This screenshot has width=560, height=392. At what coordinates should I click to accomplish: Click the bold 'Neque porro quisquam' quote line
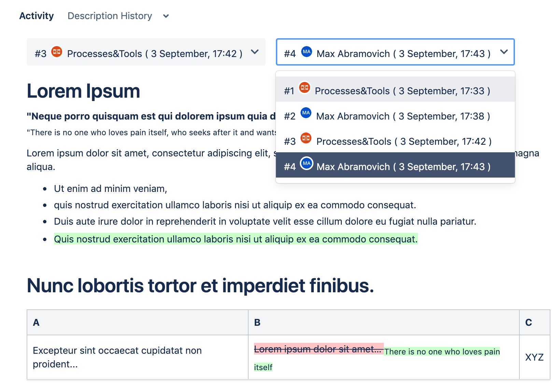click(x=151, y=116)
